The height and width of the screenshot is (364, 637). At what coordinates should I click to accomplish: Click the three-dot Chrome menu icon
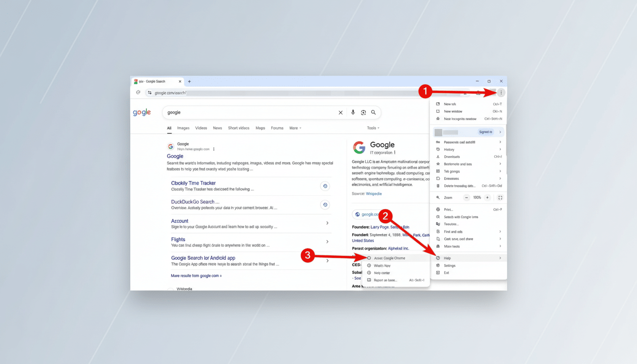[501, 92]
